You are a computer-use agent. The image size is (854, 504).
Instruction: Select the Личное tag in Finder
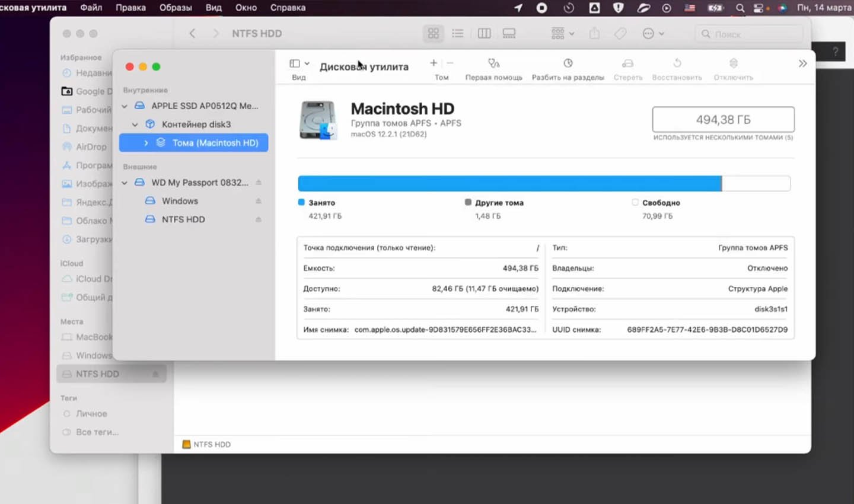(85, 414)
